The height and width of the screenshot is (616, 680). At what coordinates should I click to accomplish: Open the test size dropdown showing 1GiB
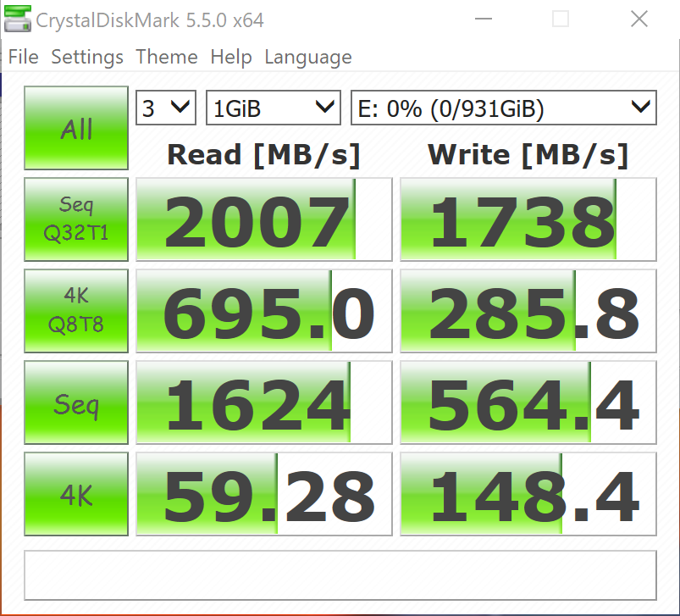274,108
